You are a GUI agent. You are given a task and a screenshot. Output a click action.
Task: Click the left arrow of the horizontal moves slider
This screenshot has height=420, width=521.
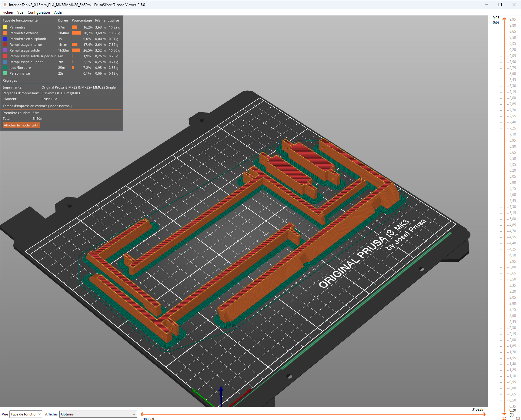click(x=142, y=414)
